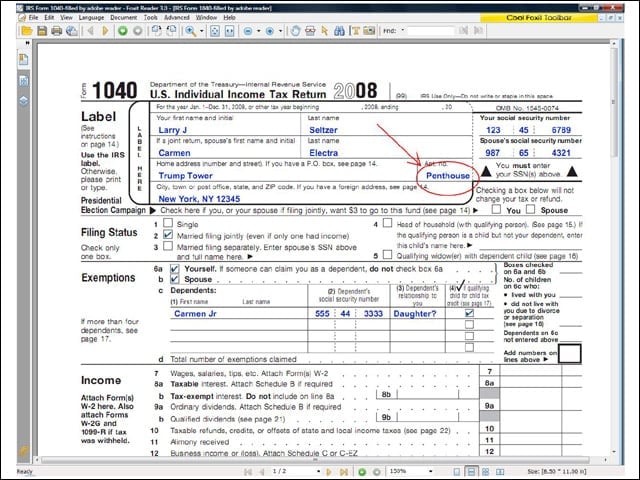
Task: Click the Find search input field
Action: pyautogui.click(x=431, y=31)
